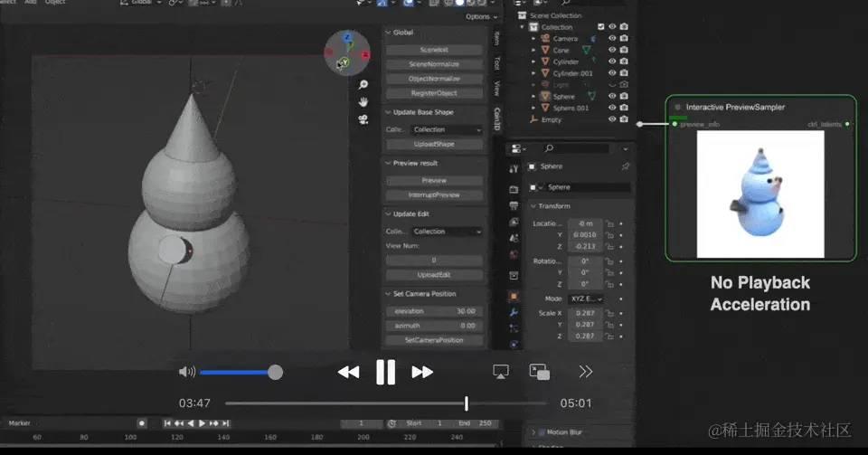
Task: Click the UploadShape button
Action: 434,144
